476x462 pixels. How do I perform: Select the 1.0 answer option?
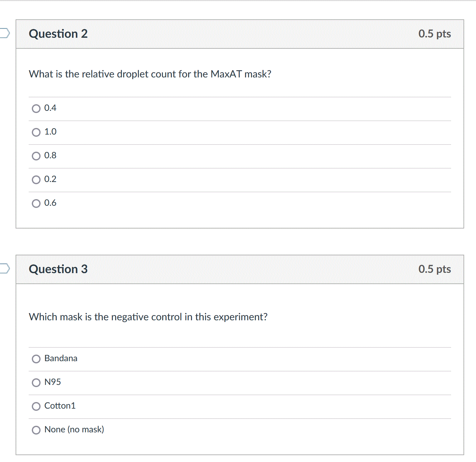36,132
